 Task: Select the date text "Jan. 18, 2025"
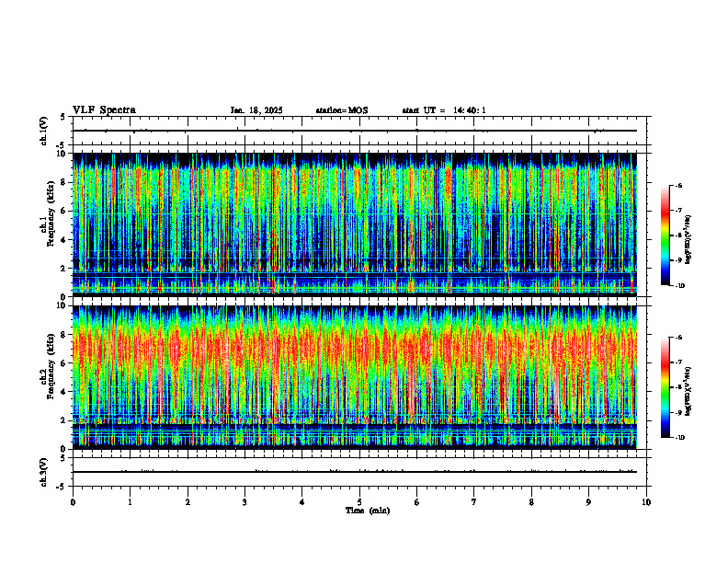[256, 110]
